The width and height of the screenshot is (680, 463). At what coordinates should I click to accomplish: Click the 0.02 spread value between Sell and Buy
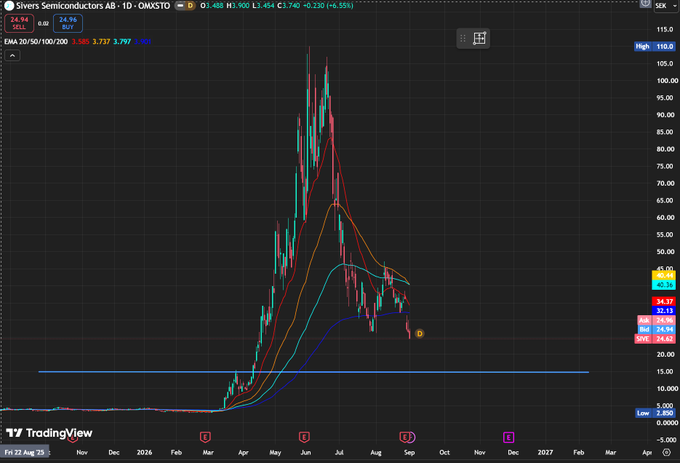pos(43,23)
